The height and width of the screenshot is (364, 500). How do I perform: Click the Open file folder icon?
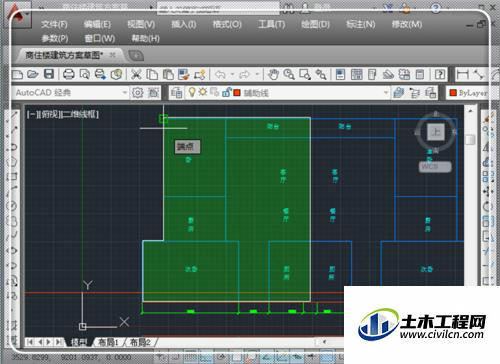[x=33, y=74]
